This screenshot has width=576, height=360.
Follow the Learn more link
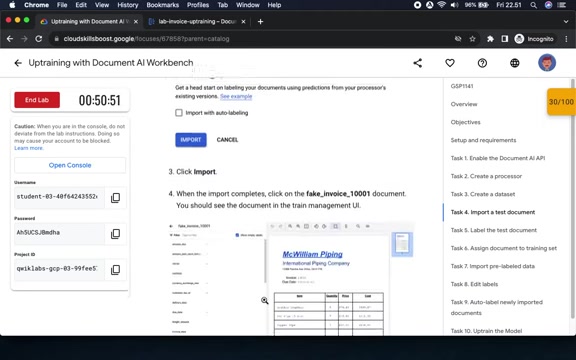click(29, 148)
